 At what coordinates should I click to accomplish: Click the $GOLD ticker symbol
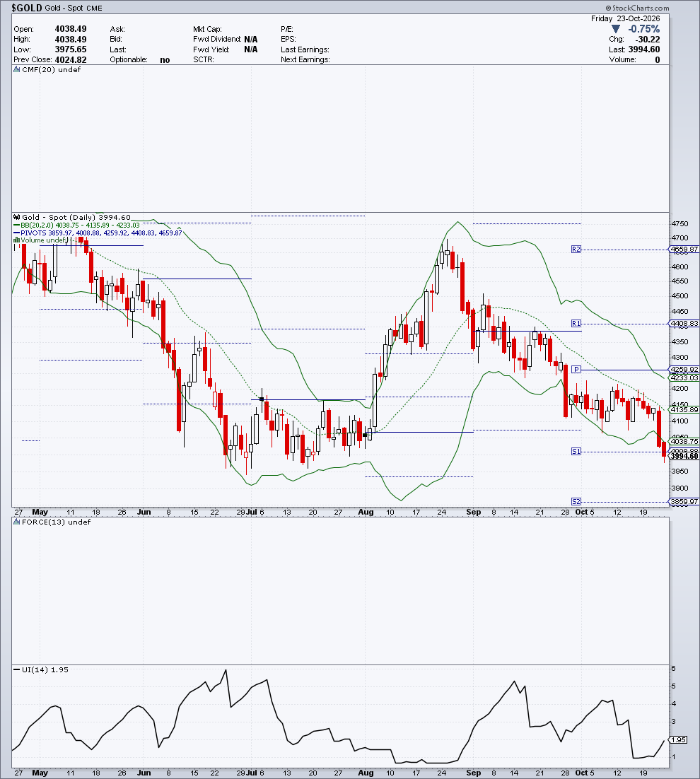click(x=27, y=8)
